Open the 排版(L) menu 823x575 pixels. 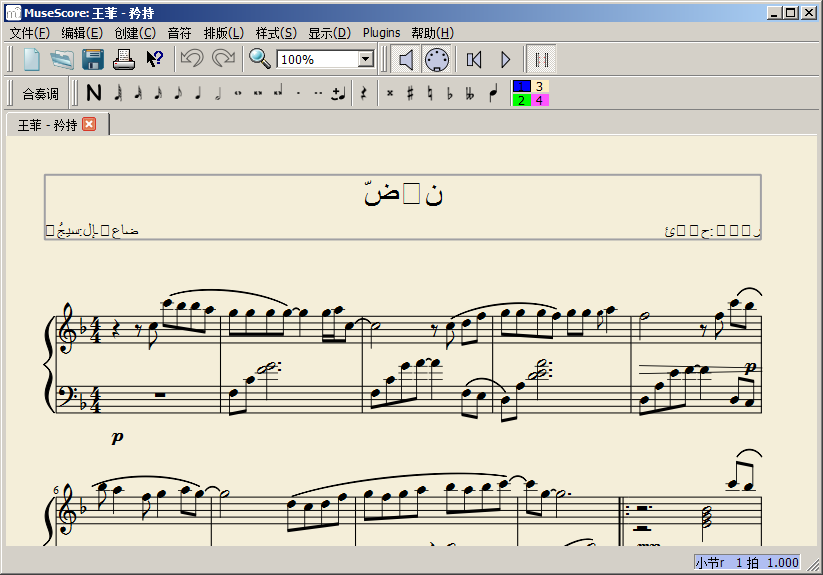224,33
